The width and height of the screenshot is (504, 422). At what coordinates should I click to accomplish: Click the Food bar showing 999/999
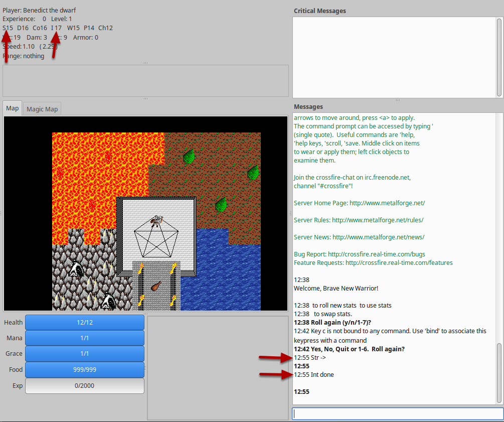pyautogui.click(x=84, y=370)
